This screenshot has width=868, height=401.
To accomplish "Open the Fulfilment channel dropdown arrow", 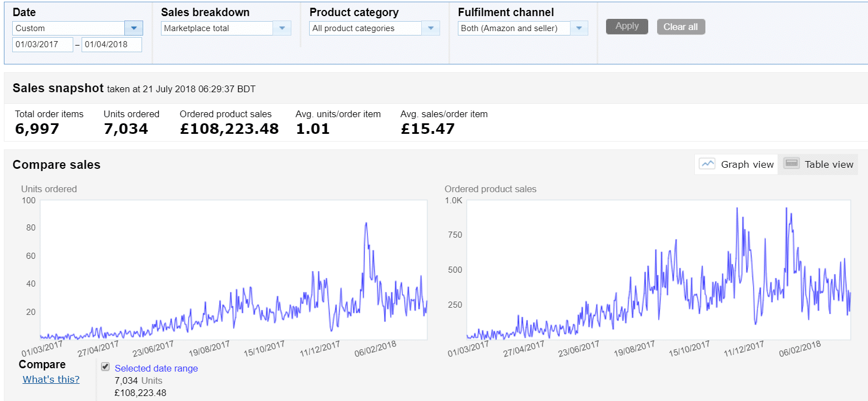I will (579, 28).
